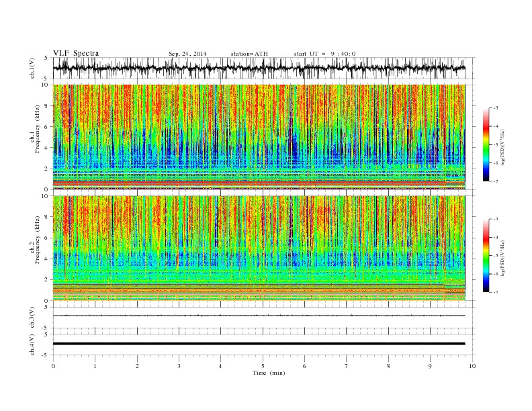The width and height of the screenshot is (532, 411).
Task: Click the time axis tick label "6"
Action: pos(304,366)
